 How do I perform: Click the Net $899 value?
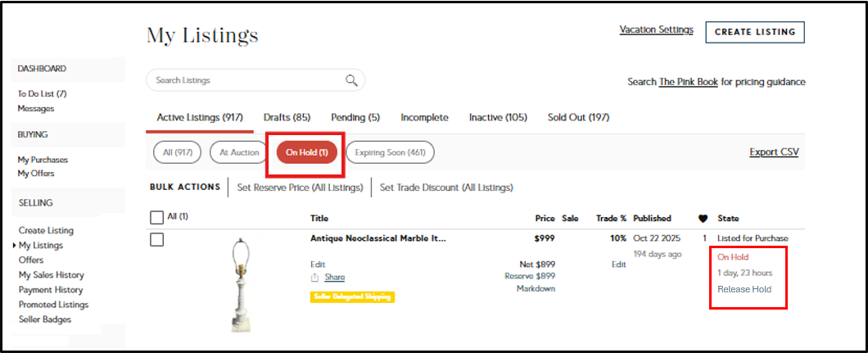coord(537,265)
